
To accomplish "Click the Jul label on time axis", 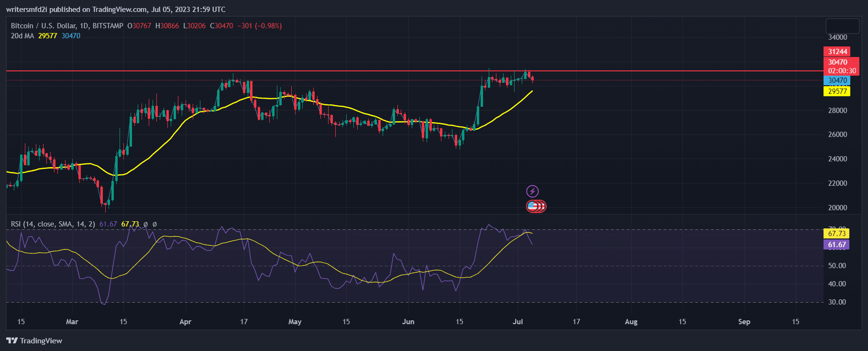I will point(517,322).
